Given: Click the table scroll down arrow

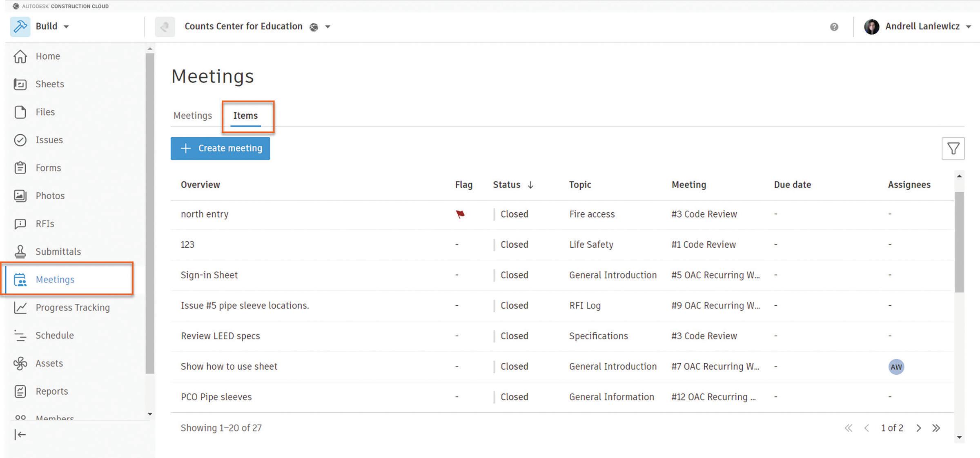Looking at the screenshot, I should pos(959,438).
